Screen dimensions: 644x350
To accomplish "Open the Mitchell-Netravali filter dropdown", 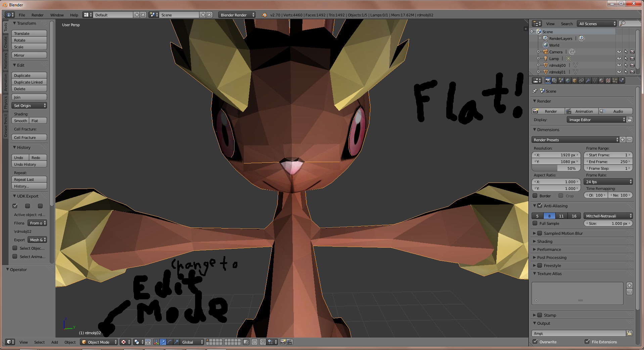I will pyautogui.click(x=608, y=216).
